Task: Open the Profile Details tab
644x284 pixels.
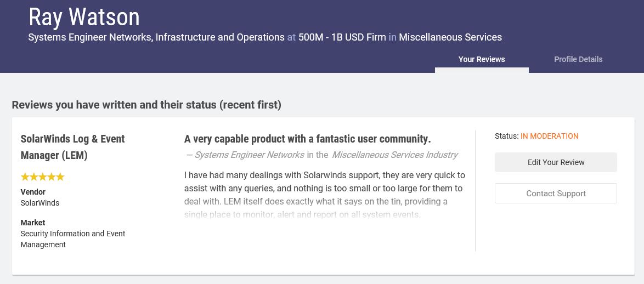Action: (578, 59)
